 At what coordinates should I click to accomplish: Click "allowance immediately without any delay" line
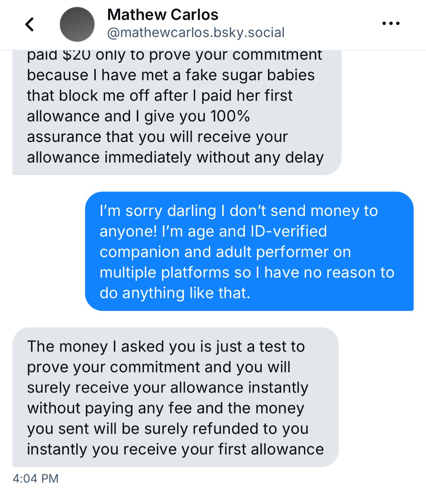175,157
